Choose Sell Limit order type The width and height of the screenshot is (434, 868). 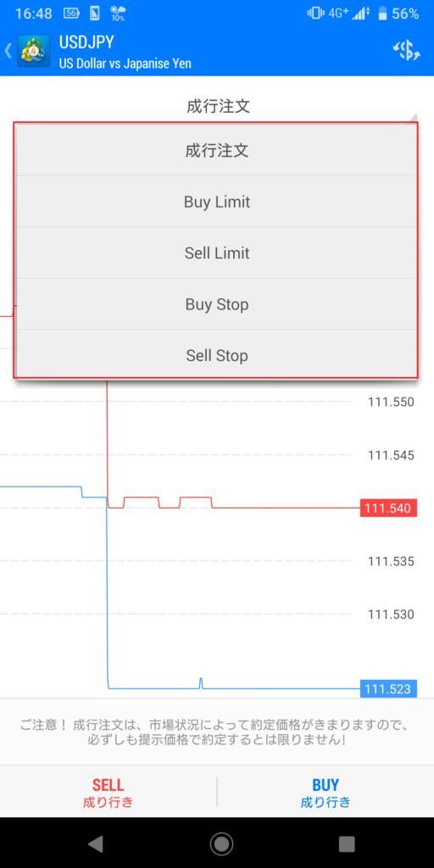pos(217,253)
